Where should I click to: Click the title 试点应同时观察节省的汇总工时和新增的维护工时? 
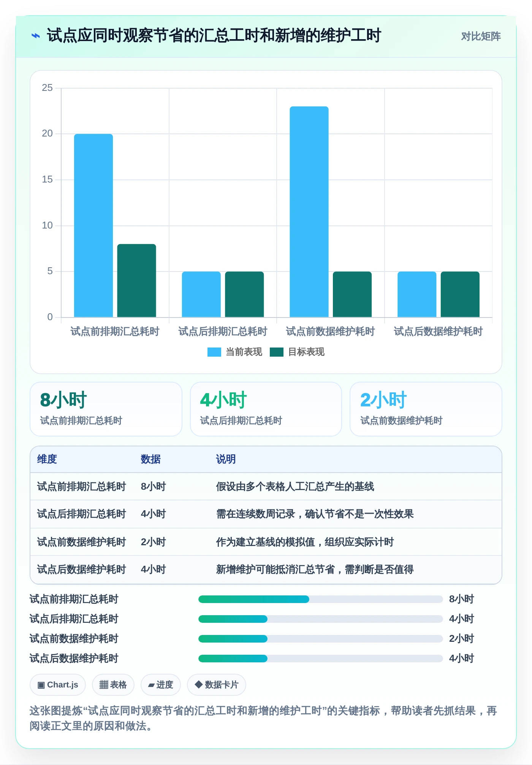(214, 36)
